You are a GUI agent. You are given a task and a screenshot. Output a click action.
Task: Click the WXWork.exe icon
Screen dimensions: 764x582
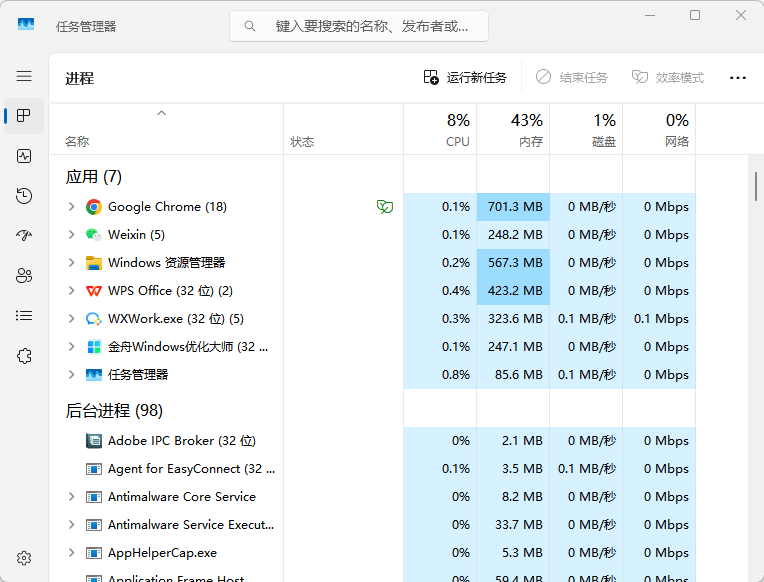pyautogui.click(x=94, y=319)
